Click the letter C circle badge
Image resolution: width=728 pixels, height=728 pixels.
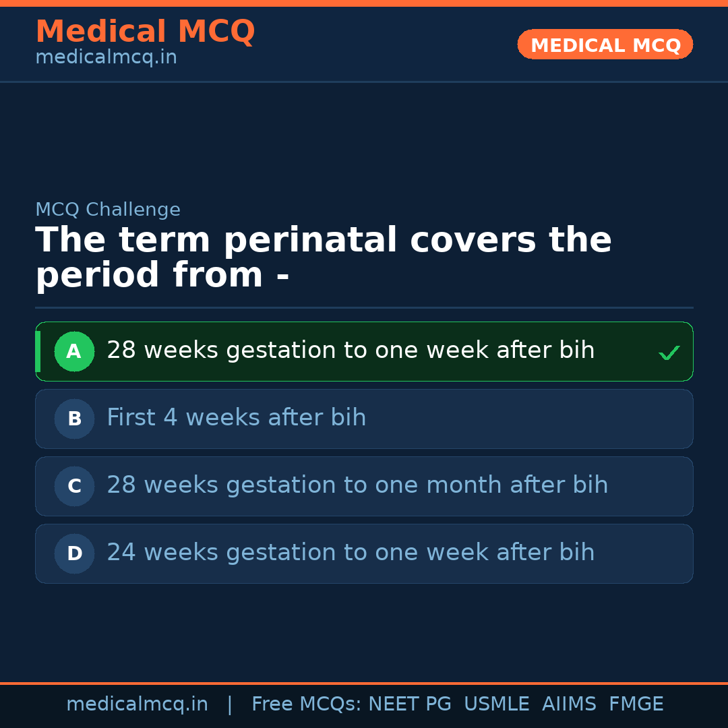pos(74,486)
